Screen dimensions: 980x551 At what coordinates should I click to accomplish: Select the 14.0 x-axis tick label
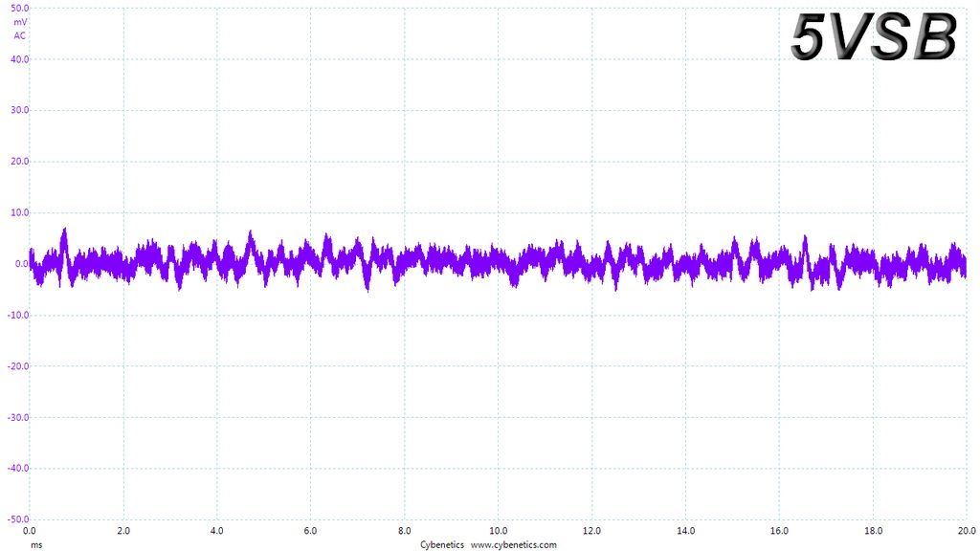(685, 531)
